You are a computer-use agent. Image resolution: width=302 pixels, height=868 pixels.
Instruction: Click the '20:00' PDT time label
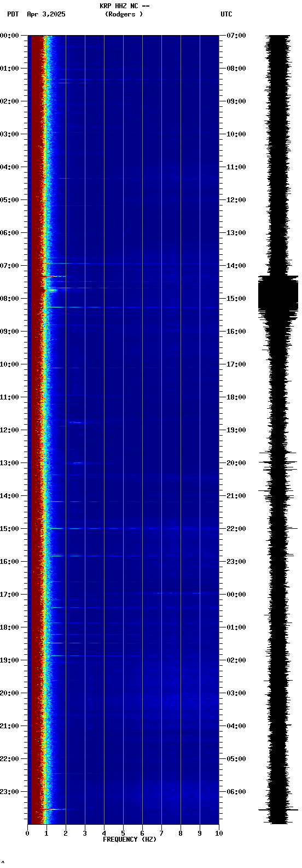[x=9, y=693]
